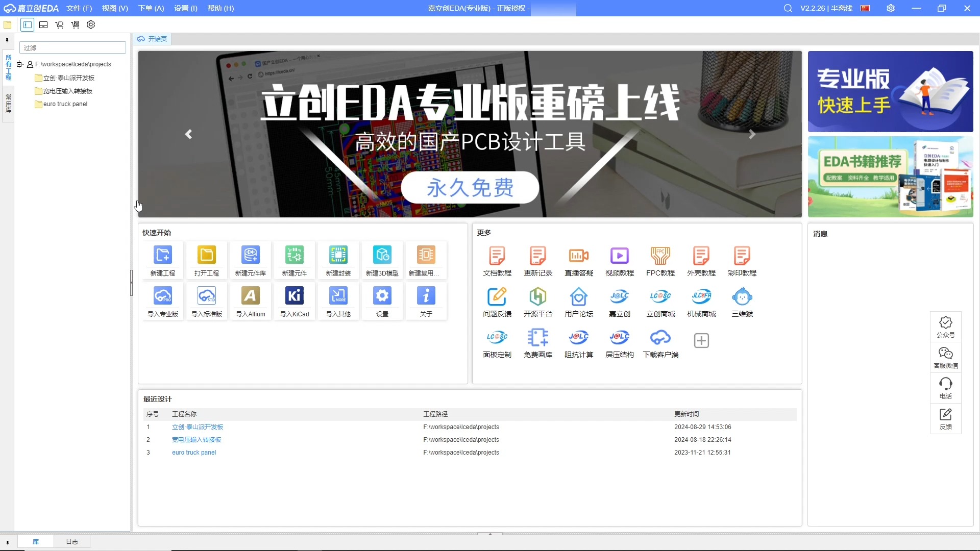Click the 过滤 filter input field

click(x=72, y=47)
